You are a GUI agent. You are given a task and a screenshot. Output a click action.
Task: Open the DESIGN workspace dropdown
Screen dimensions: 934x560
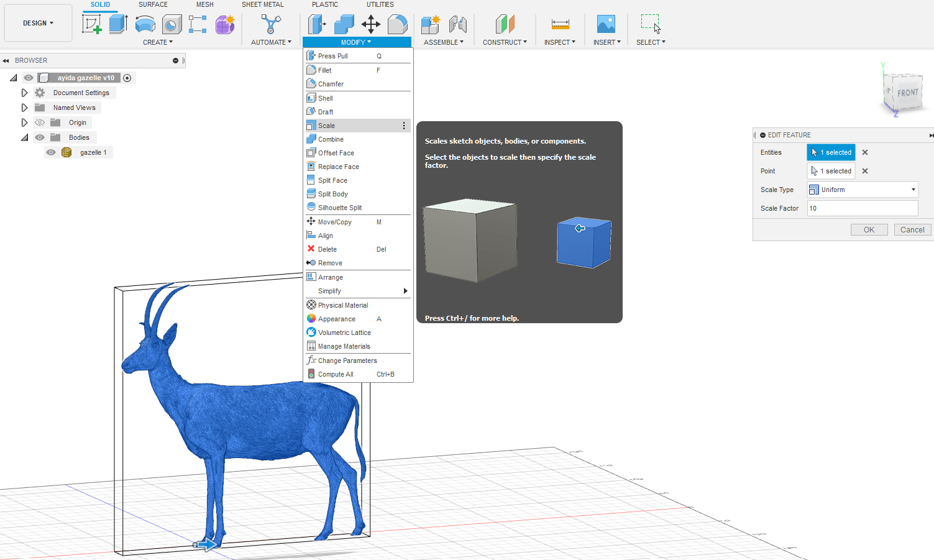click(37, 23)
